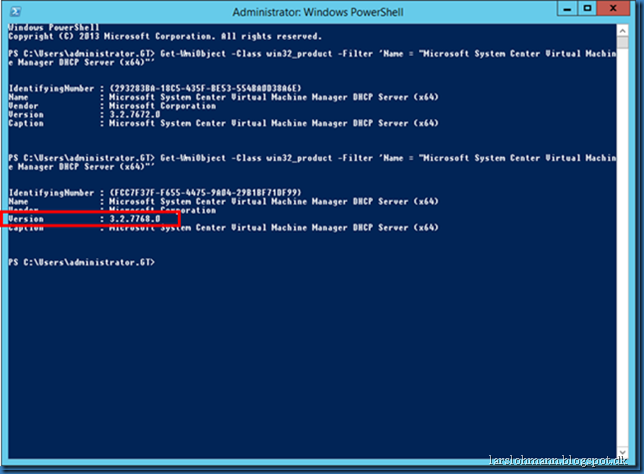Click the IdentifyingNumber starting with {FCC7F37F
644x474 pixels.
[x=205, y=193]
